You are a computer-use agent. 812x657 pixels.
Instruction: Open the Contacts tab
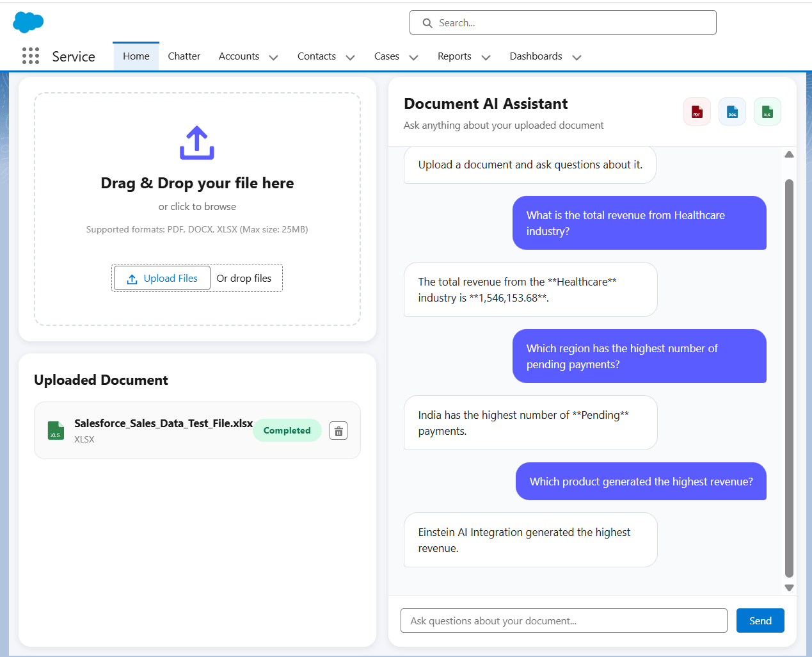click(317, 56)
